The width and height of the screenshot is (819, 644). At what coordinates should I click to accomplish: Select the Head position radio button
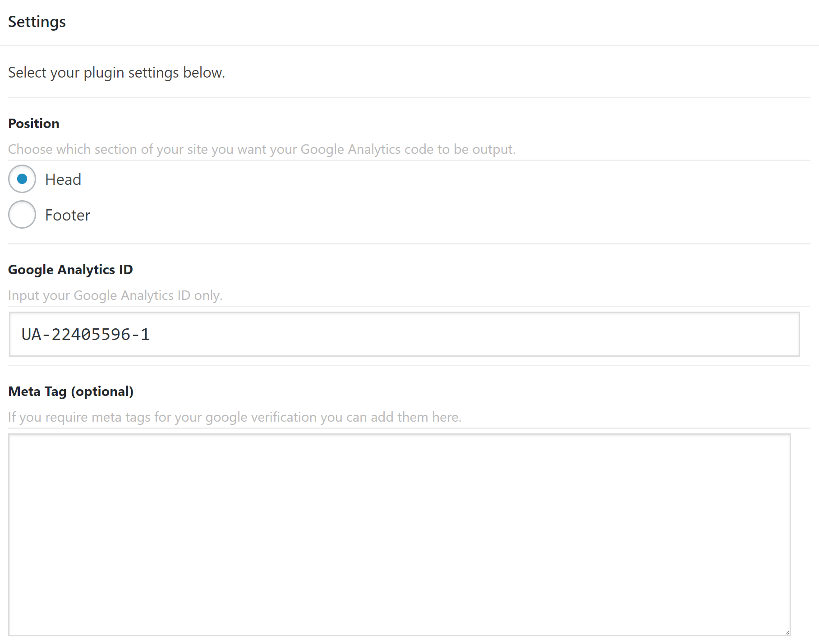click(x=22, y=179)
